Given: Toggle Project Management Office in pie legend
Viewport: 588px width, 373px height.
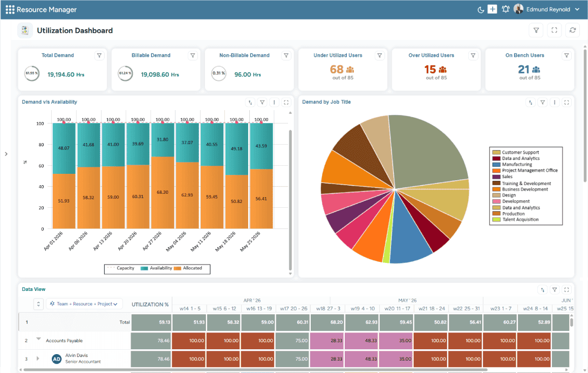Looking at the screenshot, I should 525,171.
